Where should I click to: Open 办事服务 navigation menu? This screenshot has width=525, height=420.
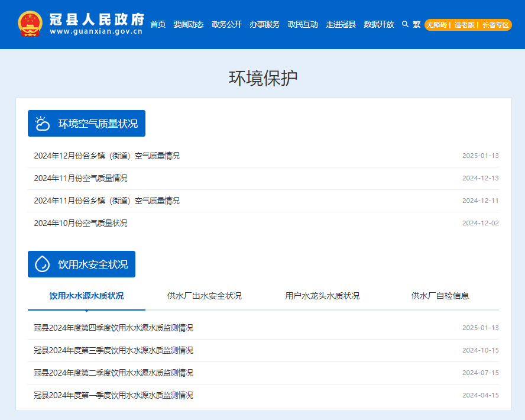(x=264, y=24)
